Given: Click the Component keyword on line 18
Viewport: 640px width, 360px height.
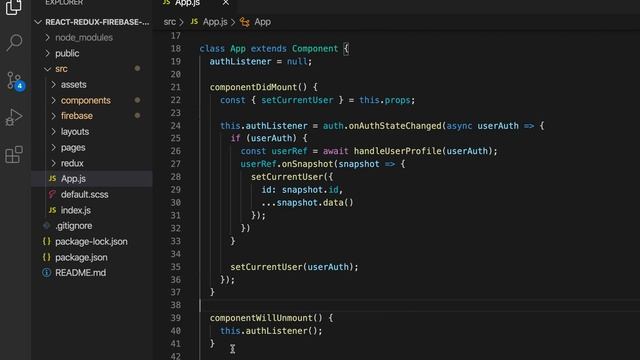Looking at the screenshot, I should tap(315, 49).
